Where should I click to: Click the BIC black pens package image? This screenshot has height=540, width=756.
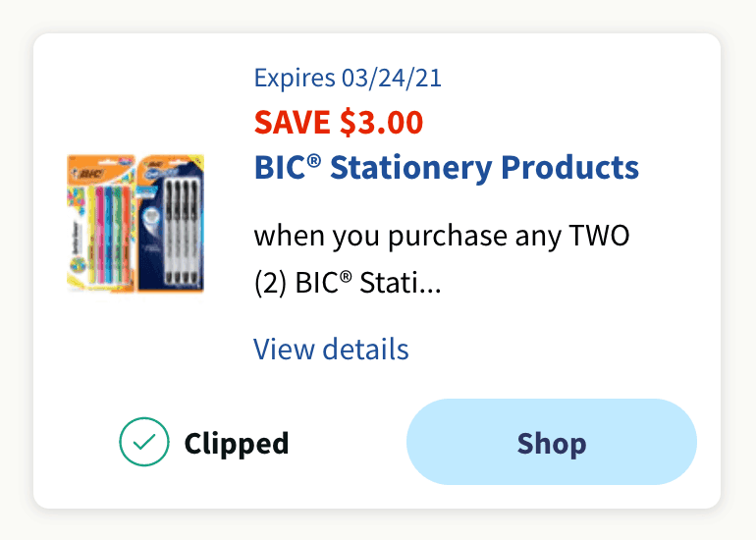point(171,223)
